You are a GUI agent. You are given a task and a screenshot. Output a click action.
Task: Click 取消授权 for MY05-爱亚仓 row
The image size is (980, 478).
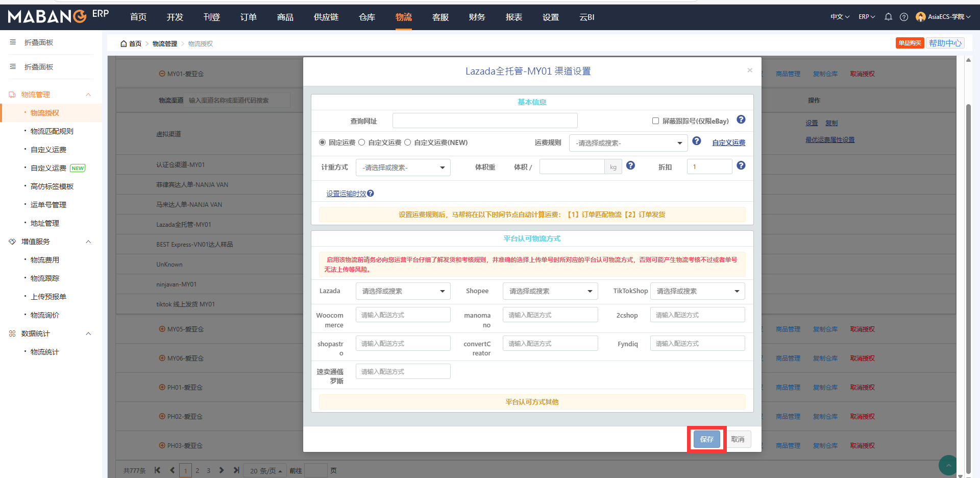(863, 329)
